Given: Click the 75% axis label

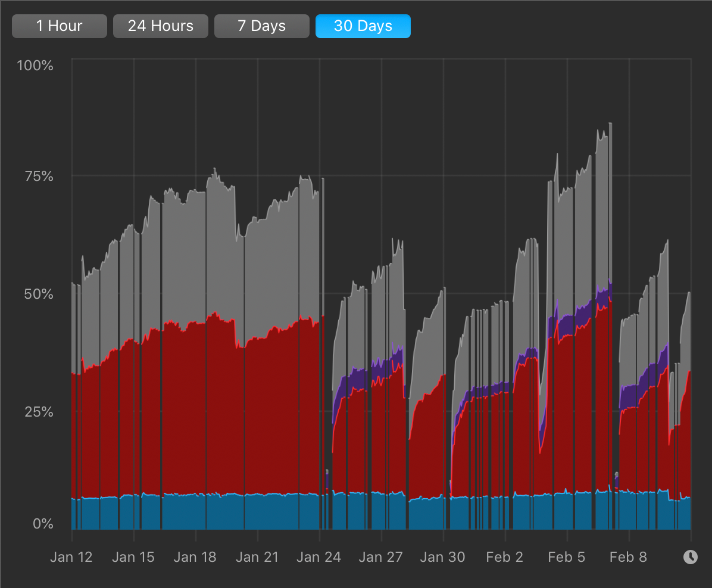Looking at the screenshot, I should click(x=39, y=176).
